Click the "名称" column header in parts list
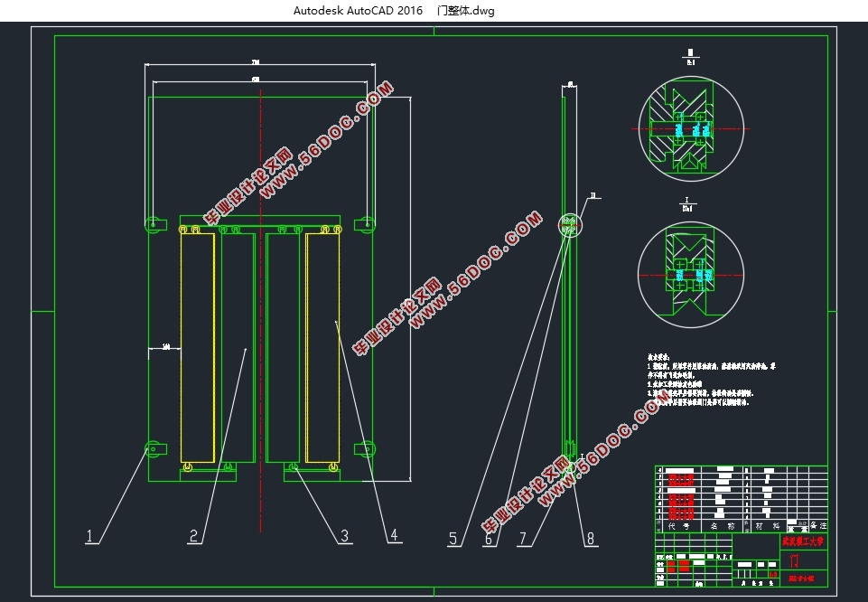Image resolution: width=868 pixels, height=602 pixels. pos(723,526)
